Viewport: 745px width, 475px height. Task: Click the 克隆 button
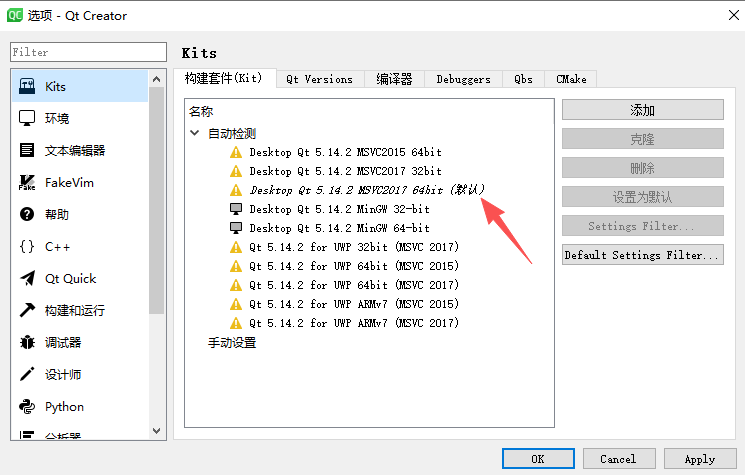(643, 139)
